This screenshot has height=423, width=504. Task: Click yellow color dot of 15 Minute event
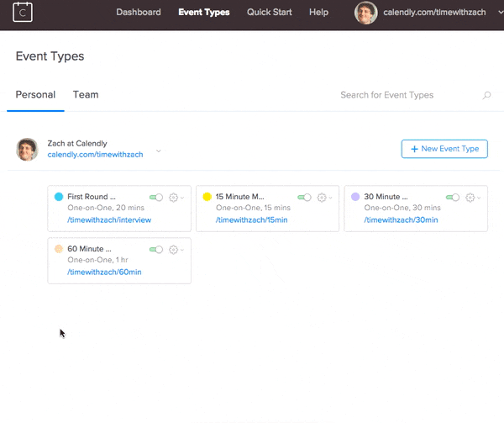(207, 197)
